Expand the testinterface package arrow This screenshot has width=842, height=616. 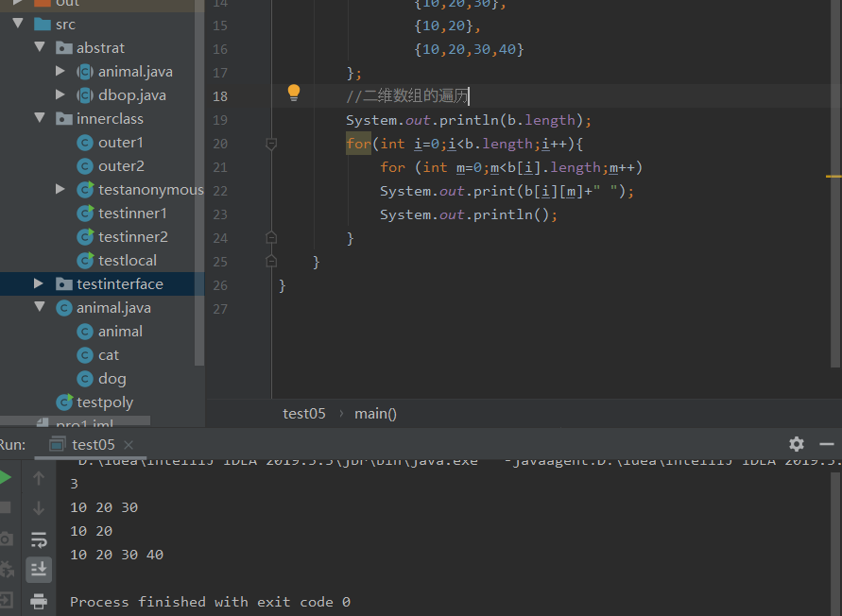tap(38, 283)
